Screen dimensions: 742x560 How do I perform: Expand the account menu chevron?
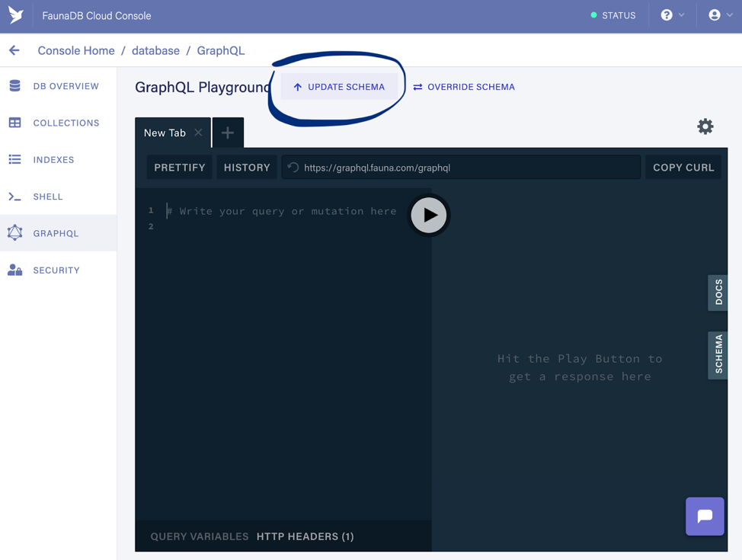tap(730, 15)
